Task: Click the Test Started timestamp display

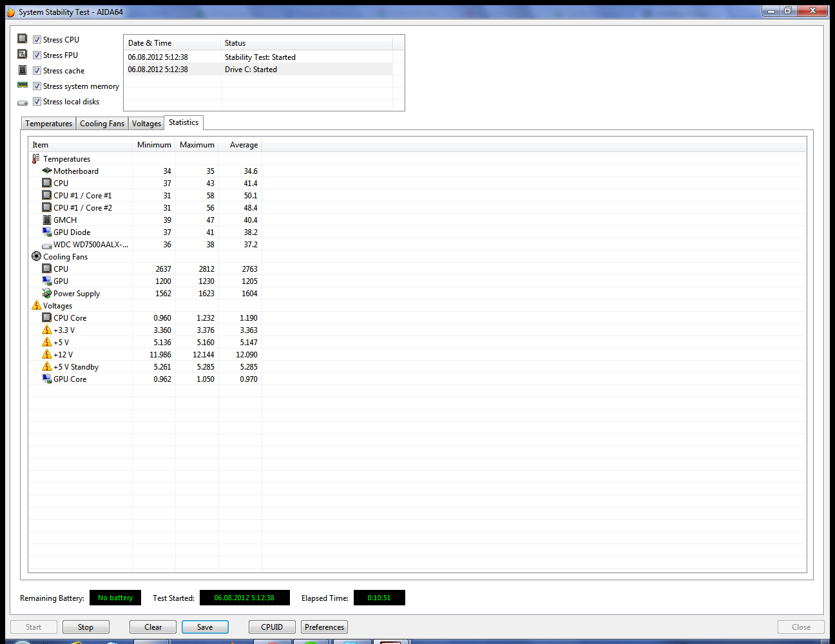Action: pos(245,598)
